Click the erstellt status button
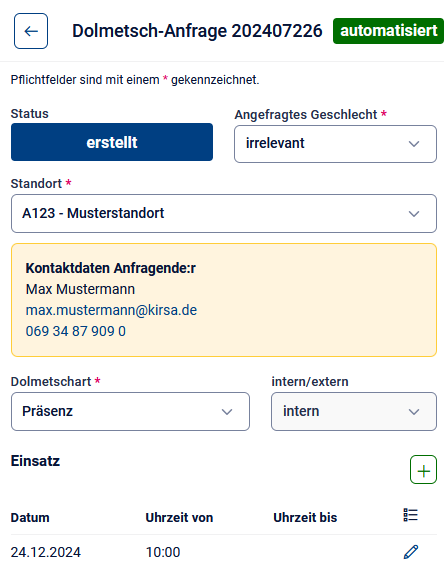This screenshot has width=444, height=576. [x=112, y=142]
